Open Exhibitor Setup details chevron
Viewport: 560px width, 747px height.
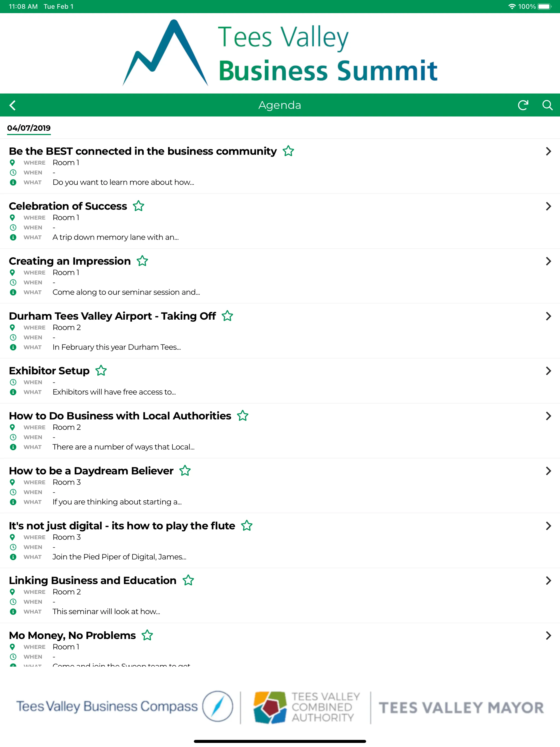click(548, 371)
